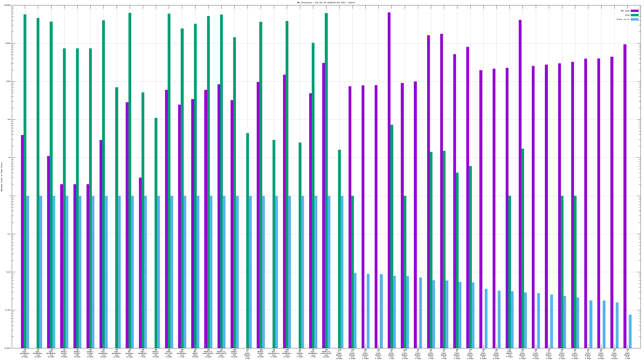Click the 14@ dnsbl.sorbs.net origin label
Screen dimensions: 644x362
(234, 353)
